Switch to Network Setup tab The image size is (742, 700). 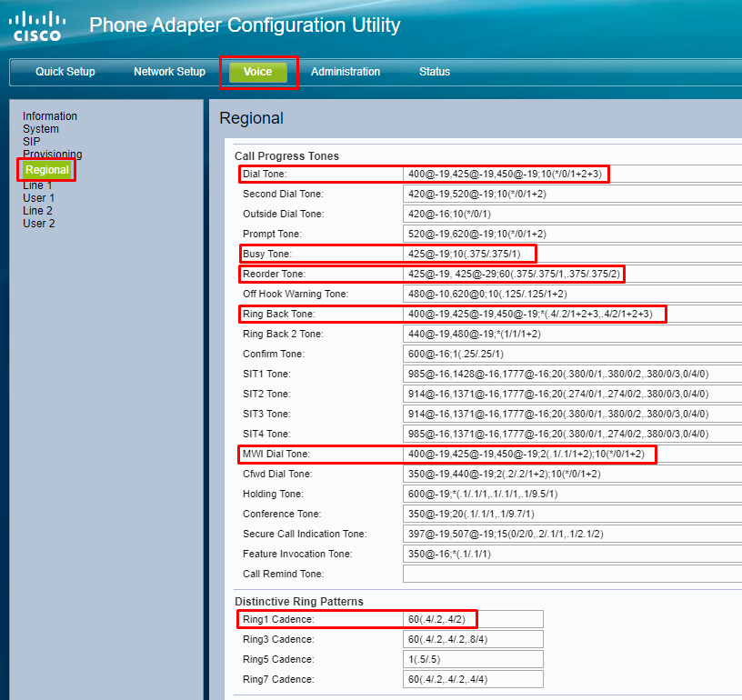tap(169, 72)
